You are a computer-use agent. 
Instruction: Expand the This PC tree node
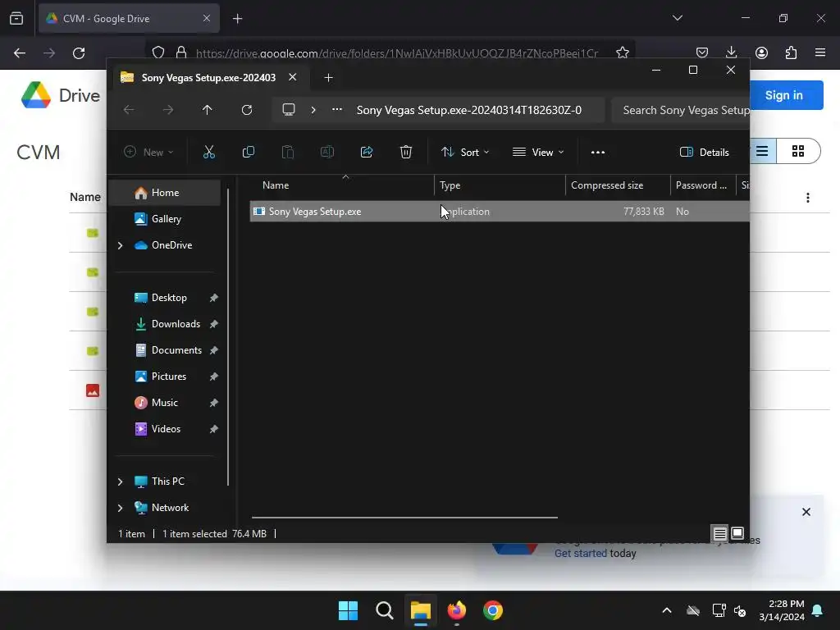tap(120, 482)
